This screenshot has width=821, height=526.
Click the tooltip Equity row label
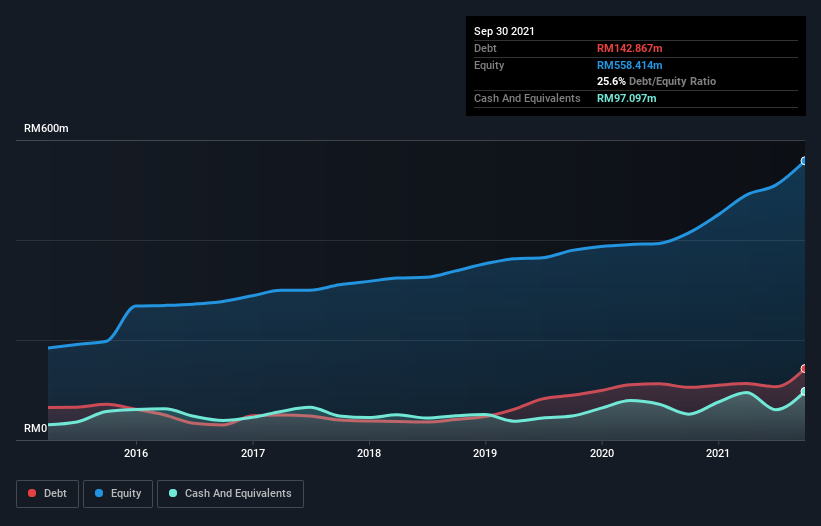489,65
